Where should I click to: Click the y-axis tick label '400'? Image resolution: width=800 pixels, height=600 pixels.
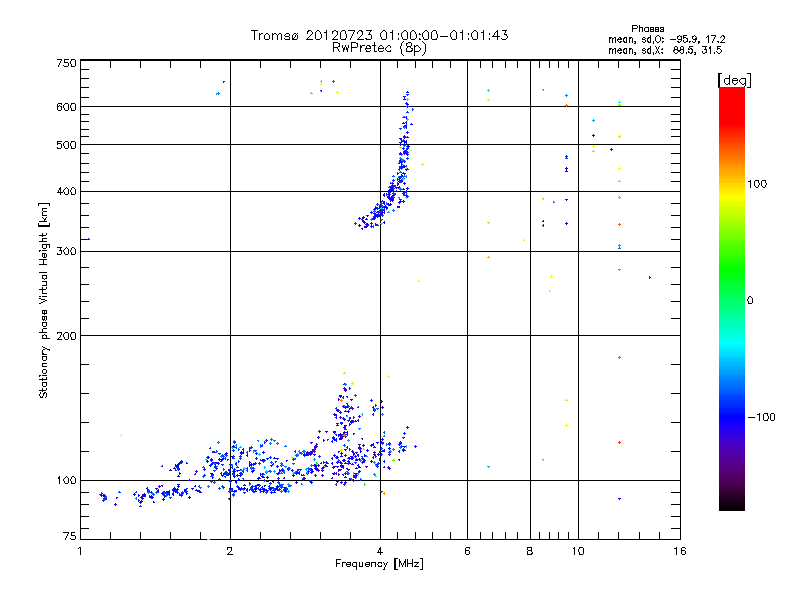click(66, 191)
